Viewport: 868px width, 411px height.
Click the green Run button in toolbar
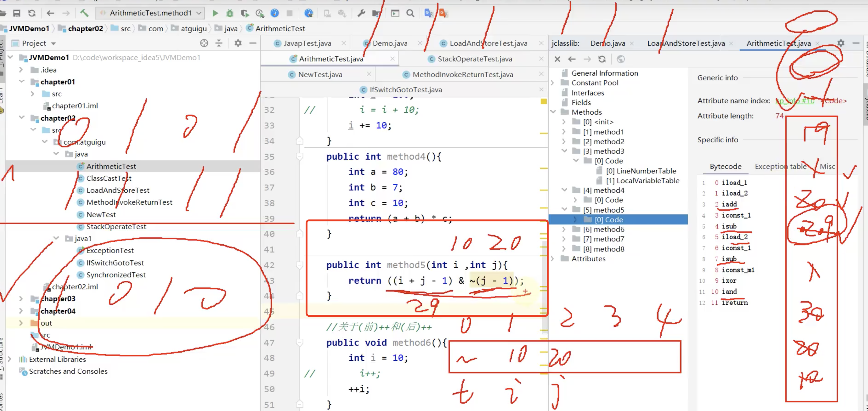point(215,13)
